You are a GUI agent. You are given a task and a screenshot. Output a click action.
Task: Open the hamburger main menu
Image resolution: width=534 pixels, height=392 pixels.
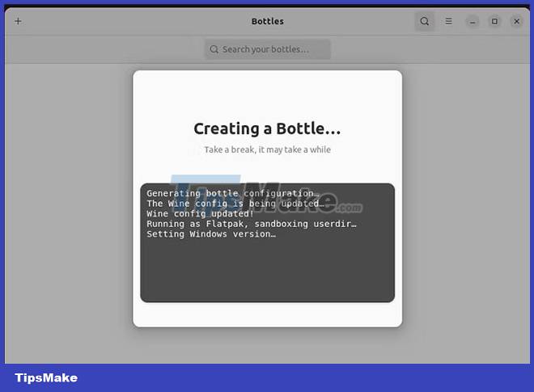[448, 22]
